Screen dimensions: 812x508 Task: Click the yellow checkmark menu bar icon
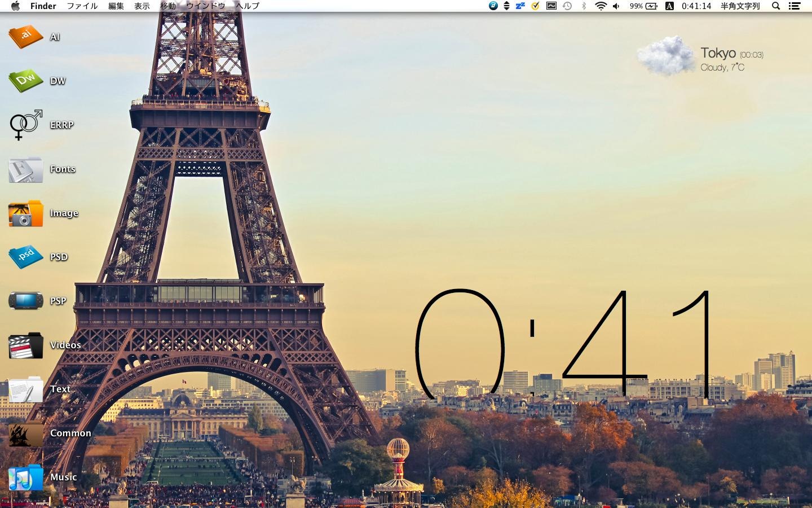point(535,6)
